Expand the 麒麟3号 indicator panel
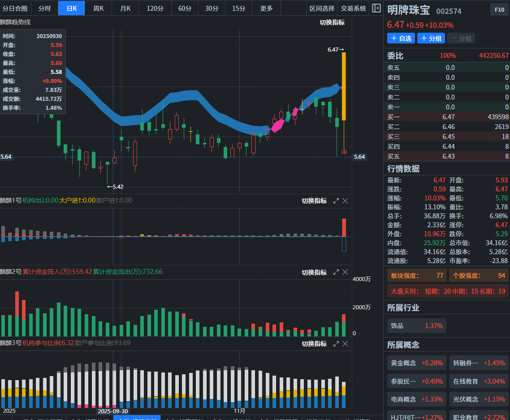The width and height of the screenshot is (510, 420). tap(336, 344)
